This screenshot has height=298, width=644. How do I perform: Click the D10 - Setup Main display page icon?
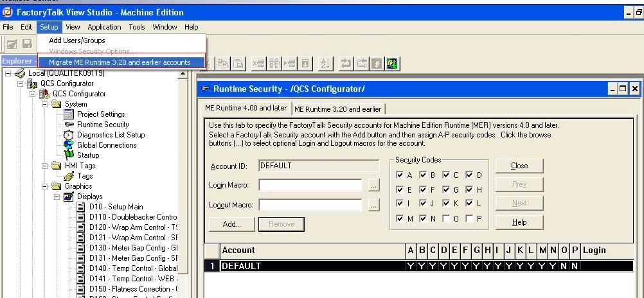(82, 206)
